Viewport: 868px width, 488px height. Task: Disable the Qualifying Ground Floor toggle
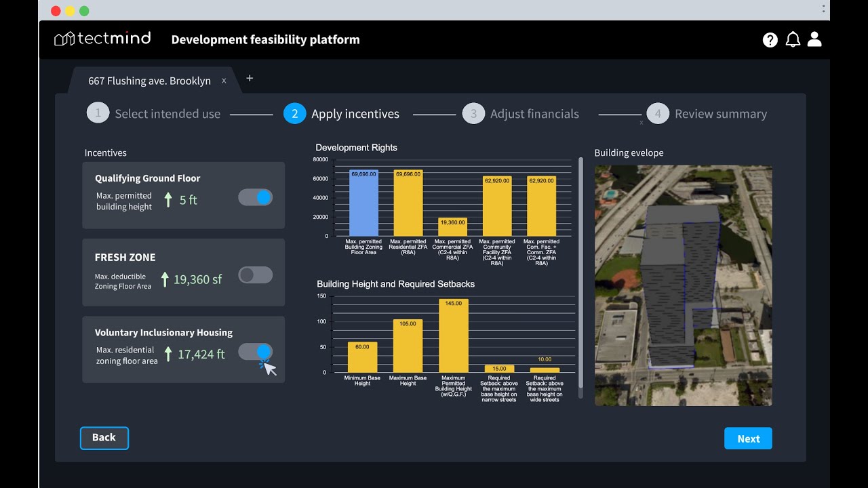tap(256, 197)
